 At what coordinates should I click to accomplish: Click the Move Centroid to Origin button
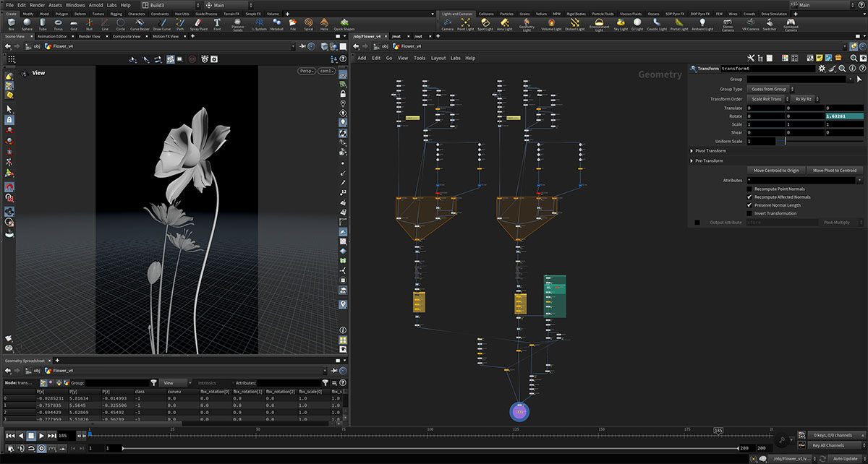[x=776, y=171]
